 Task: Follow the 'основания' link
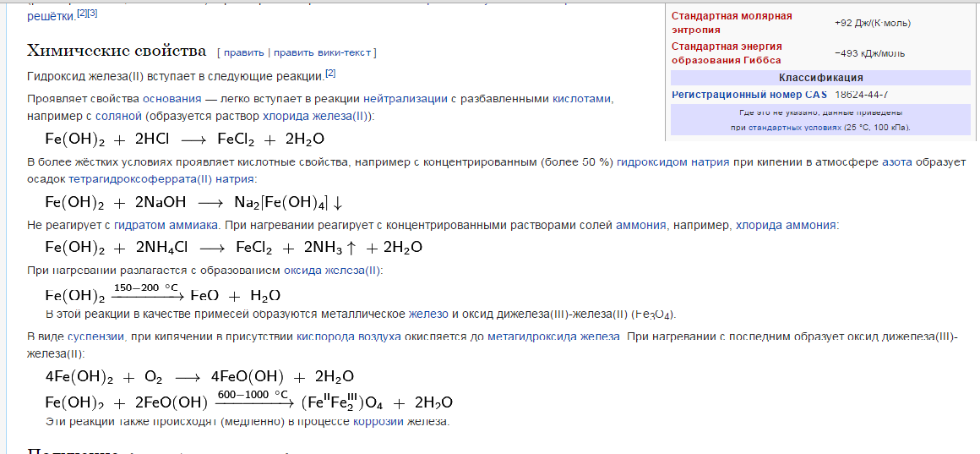171,99
